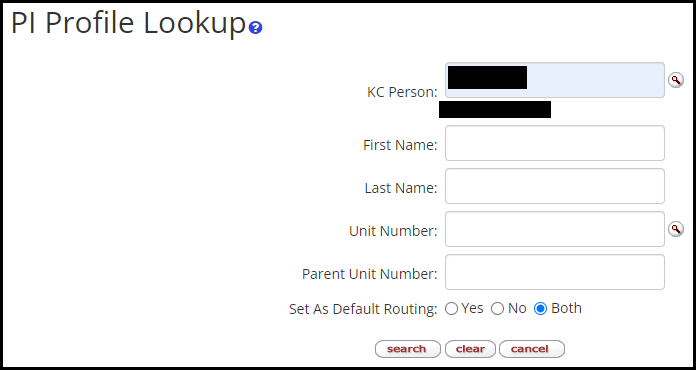The image size is (696, 370).
Task: Open the KC Person lookup magnifier icon
Action: tap(676, 80)
